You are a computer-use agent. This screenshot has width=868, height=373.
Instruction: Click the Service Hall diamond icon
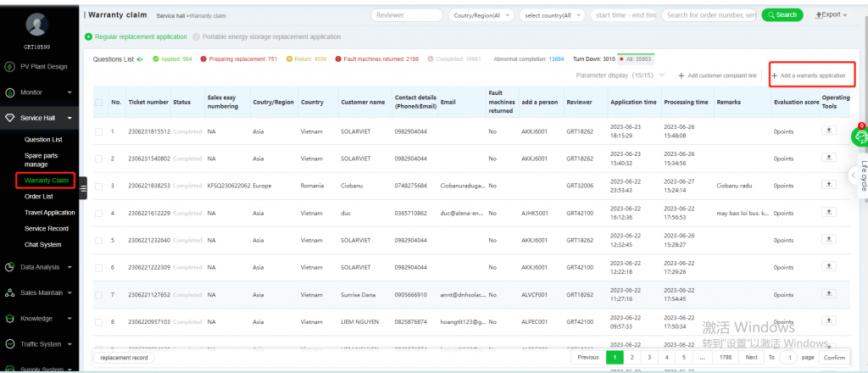(x=9, y=118)
